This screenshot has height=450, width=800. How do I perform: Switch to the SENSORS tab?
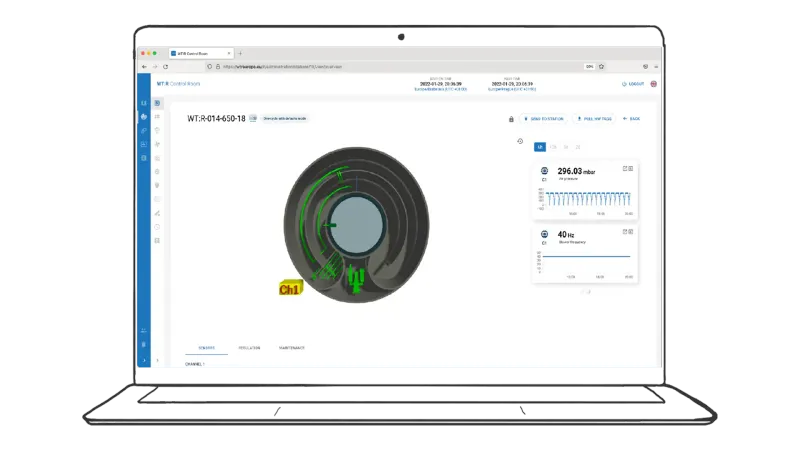207,348
